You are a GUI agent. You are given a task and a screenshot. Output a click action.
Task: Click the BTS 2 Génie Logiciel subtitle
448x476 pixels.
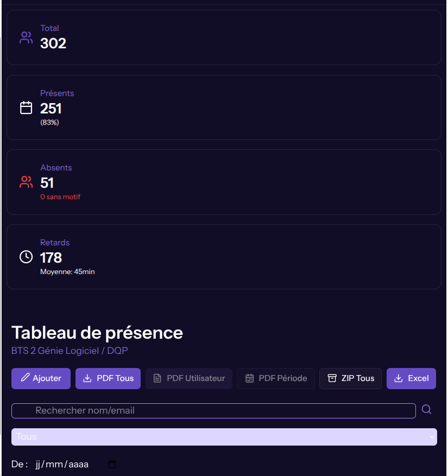[70, 351]
